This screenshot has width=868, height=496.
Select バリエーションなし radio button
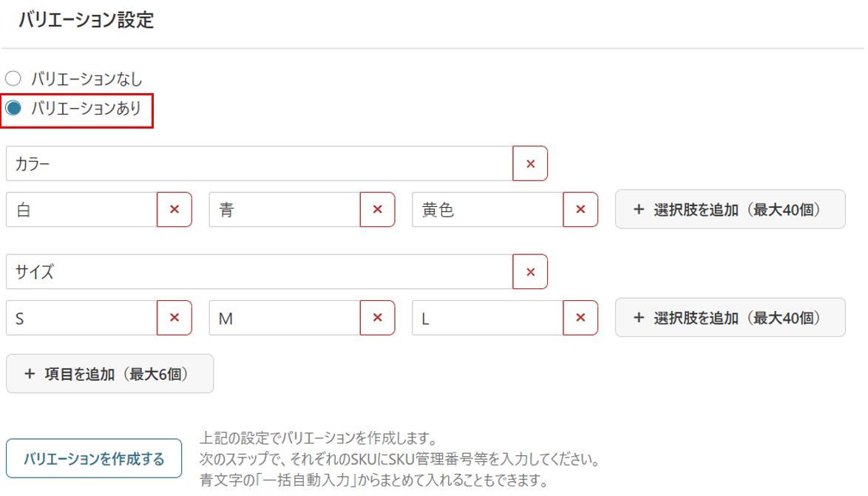coord(13,78)
